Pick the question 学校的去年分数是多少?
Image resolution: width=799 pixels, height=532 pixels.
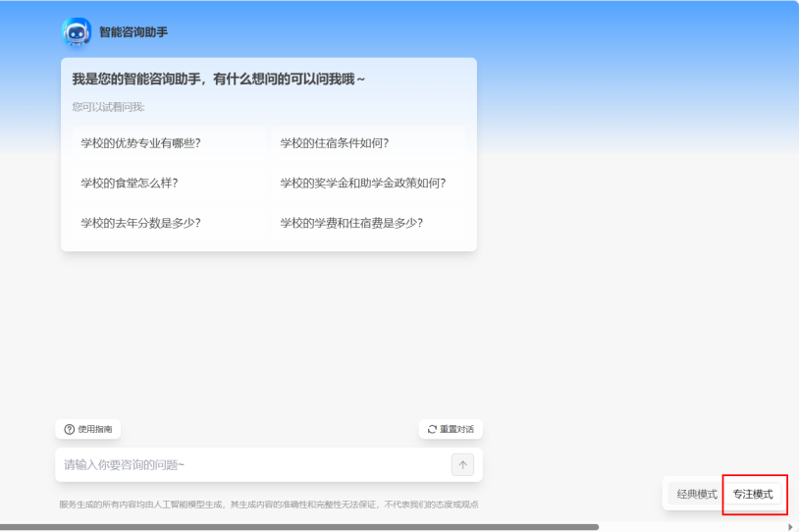140,223
